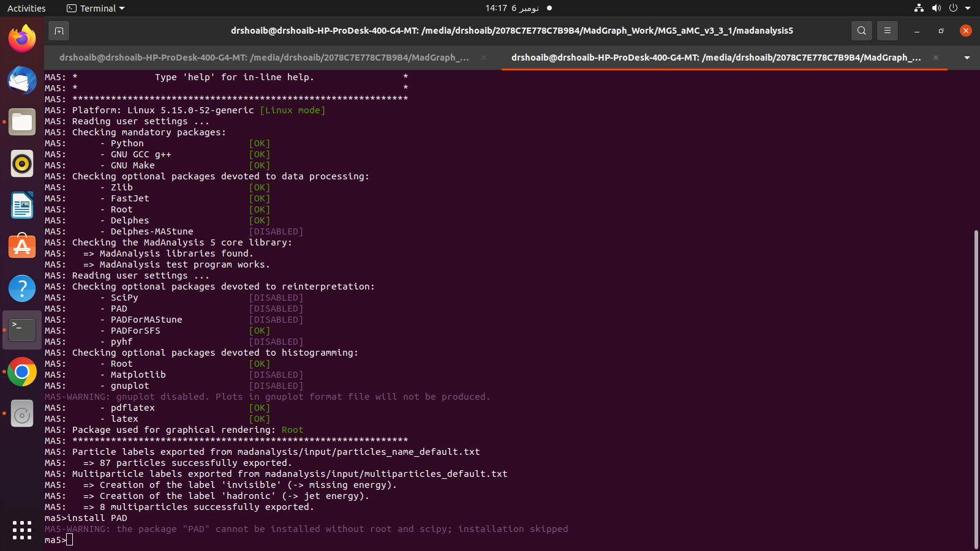Click the 'install PAD' command text
The image size is (980, 551).
[97, 518]
